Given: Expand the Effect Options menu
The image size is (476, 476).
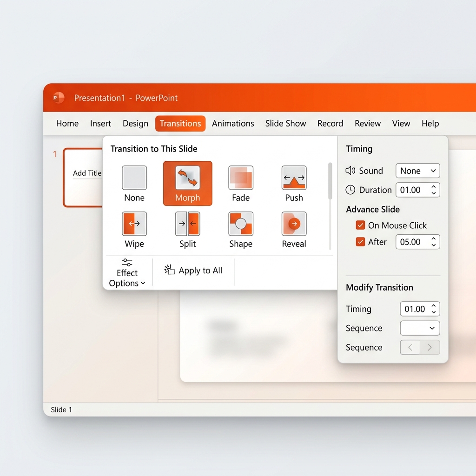Looking at the screenshot, I should coord(127,273).
